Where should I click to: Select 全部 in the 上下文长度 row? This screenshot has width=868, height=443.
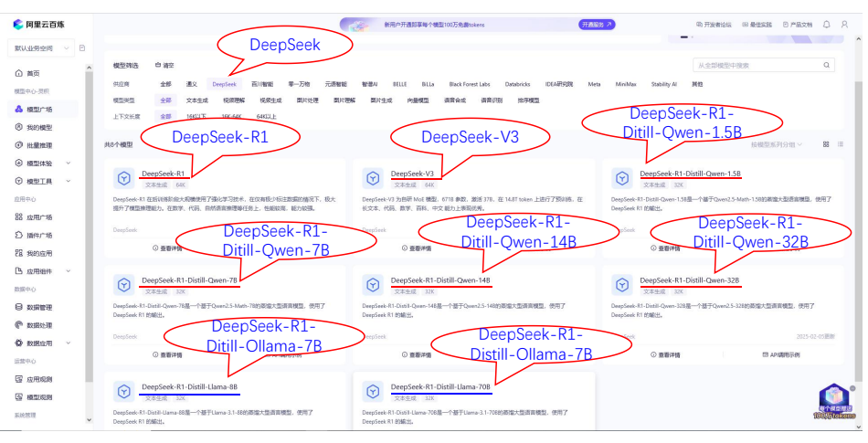pyautogui.click(x=165, y=116)
